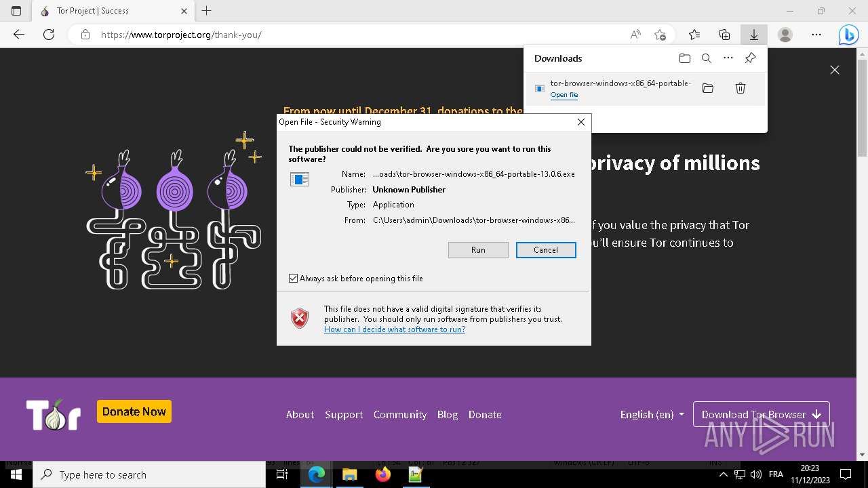Open 'How can I decide what software to run?'

point(395,329)
